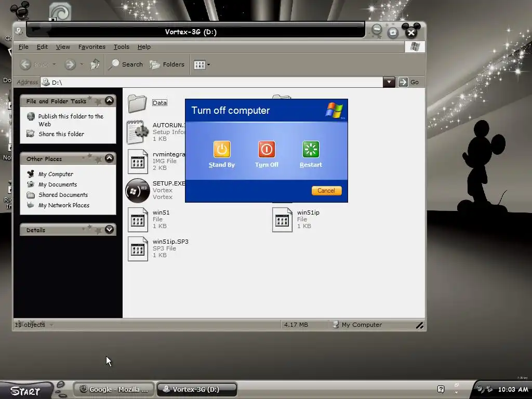Cancel the Turn off computer dialog
Viewport: 532px width, 399px height.
[326, 191]
